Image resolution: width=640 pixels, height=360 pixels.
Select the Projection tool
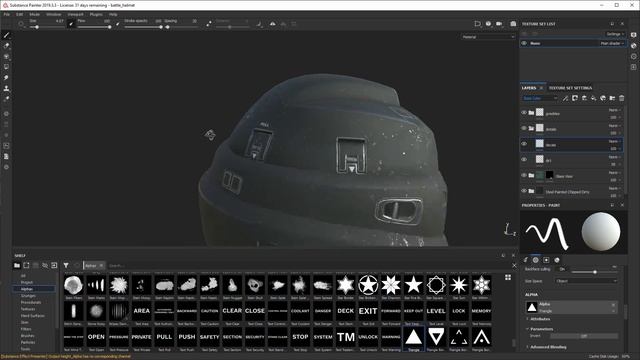coord(6,57)
